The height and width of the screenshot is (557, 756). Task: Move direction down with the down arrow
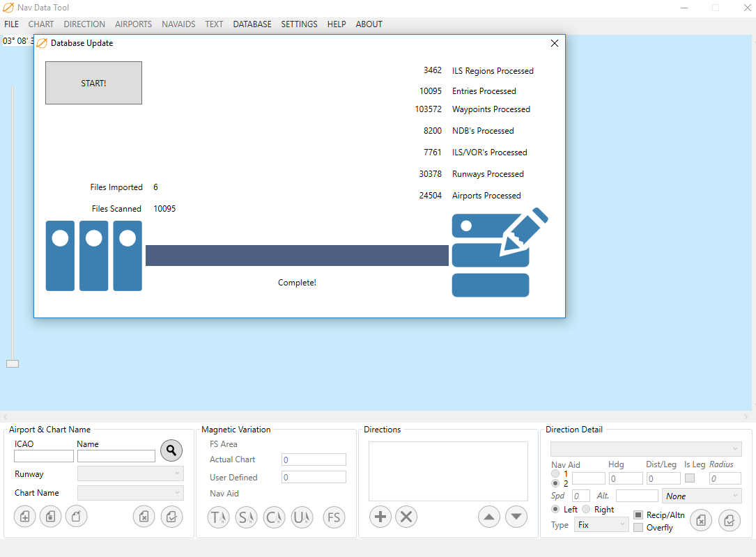click(x=516, y=517)
